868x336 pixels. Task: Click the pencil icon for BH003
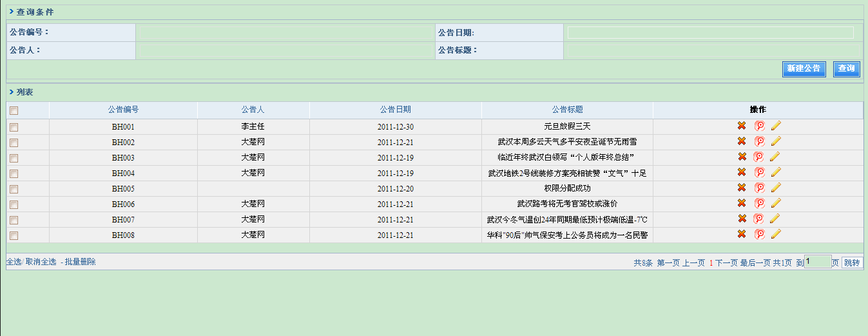pos(775,157)
